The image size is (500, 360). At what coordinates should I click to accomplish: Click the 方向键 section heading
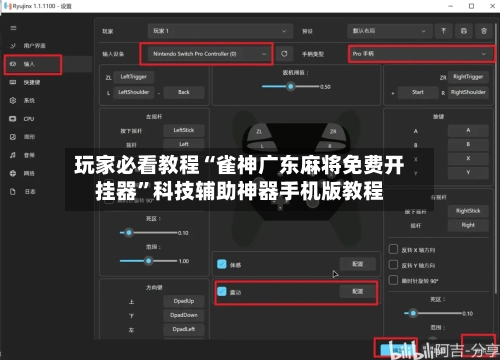(x=154, y=287)
